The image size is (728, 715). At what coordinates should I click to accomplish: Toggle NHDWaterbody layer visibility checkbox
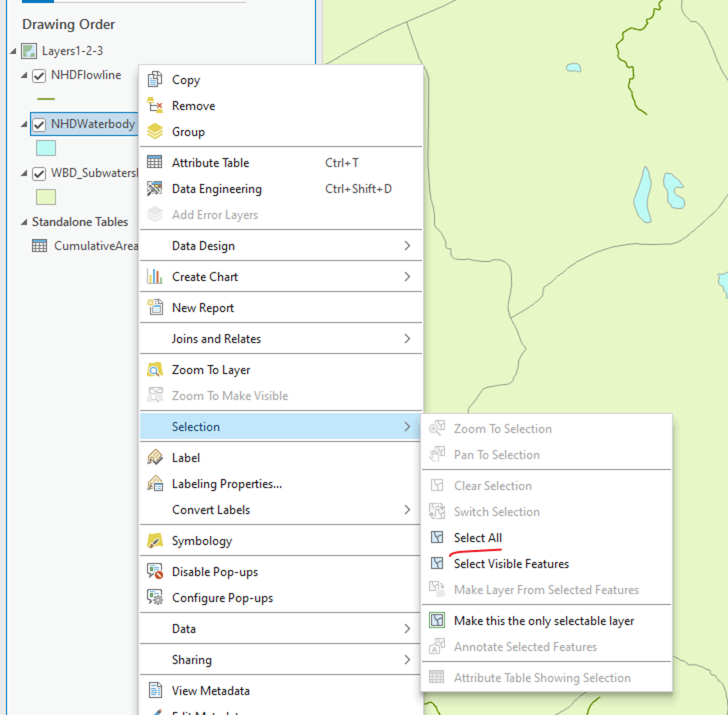(39, 125)
